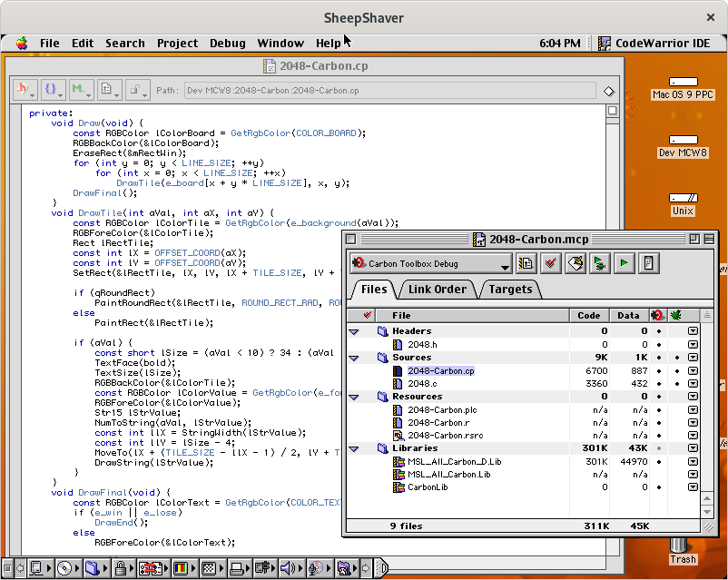Toggle debug dot for Sources group

coord(677,358)
